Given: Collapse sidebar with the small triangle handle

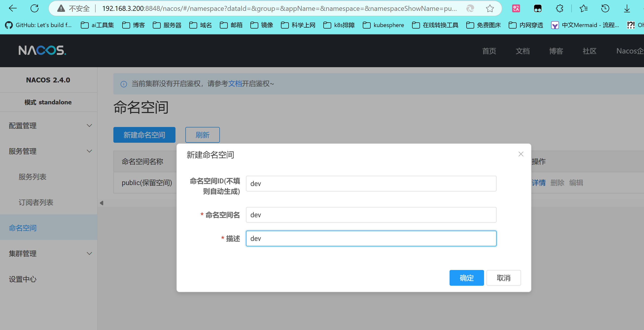Looking at the screenshot, I should pyautogui.click(x=102, y=203).
